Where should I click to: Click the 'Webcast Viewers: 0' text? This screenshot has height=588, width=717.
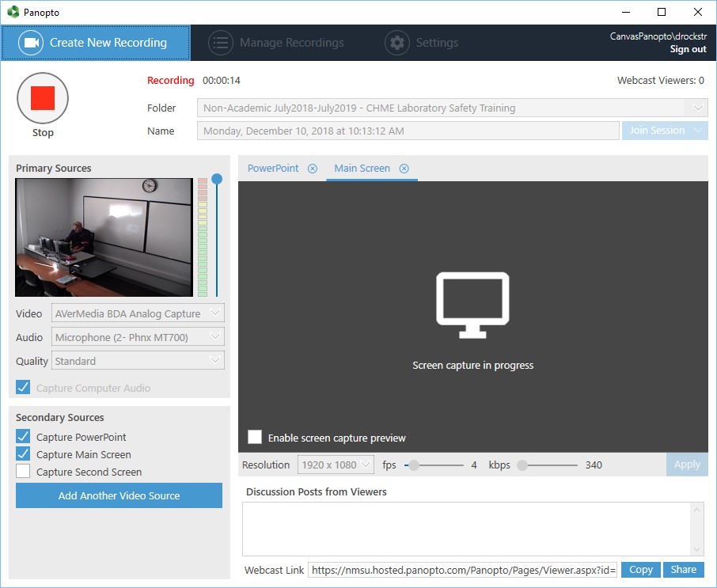pos(660,81)
